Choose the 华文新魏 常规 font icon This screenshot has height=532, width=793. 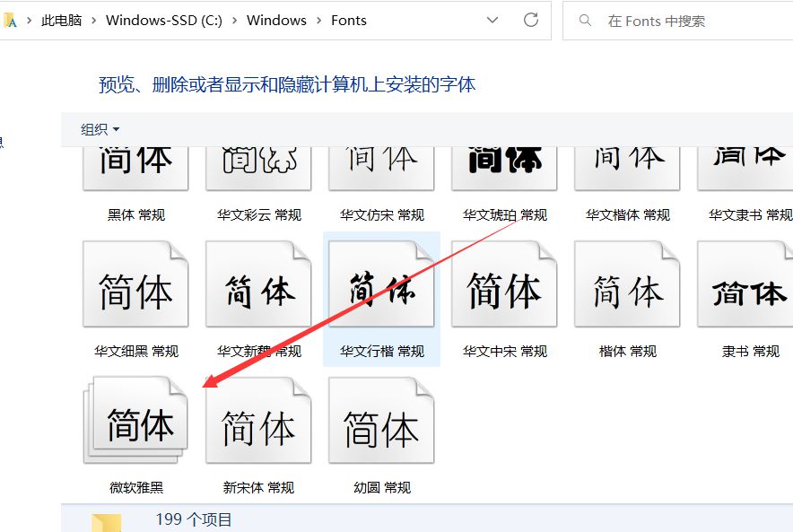tap(258, 287)
